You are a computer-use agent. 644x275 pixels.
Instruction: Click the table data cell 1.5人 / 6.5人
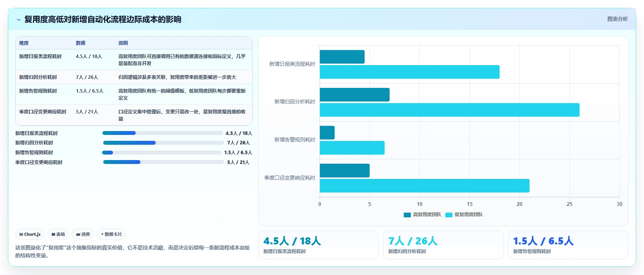[x=90, y=91]
